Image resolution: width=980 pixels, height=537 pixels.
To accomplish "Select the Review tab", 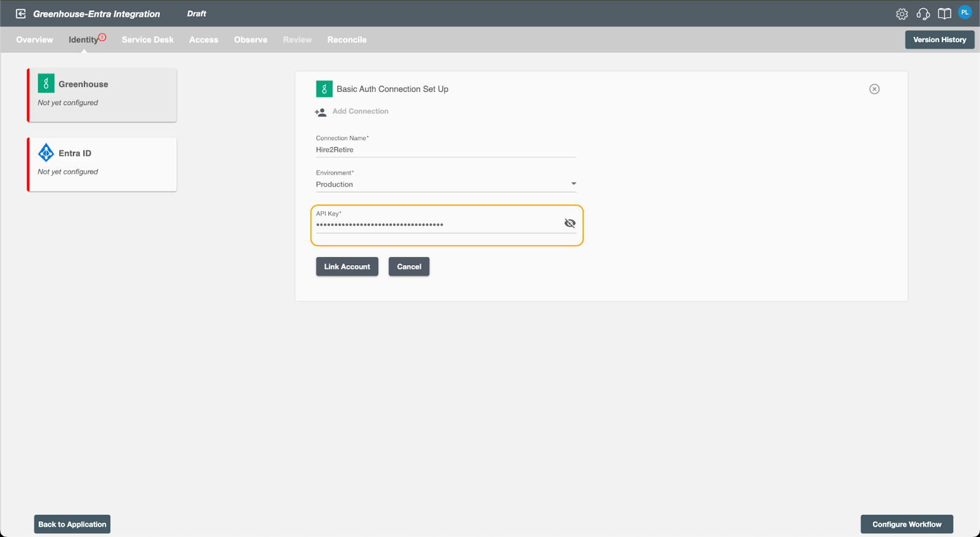I will [297, 40].
